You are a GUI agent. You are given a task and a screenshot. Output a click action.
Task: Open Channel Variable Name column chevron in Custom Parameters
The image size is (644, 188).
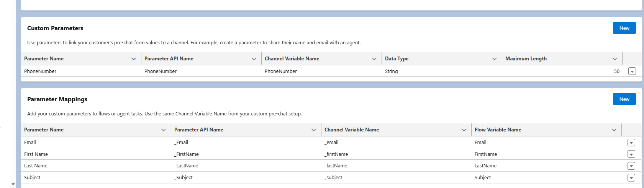[374, 59]
